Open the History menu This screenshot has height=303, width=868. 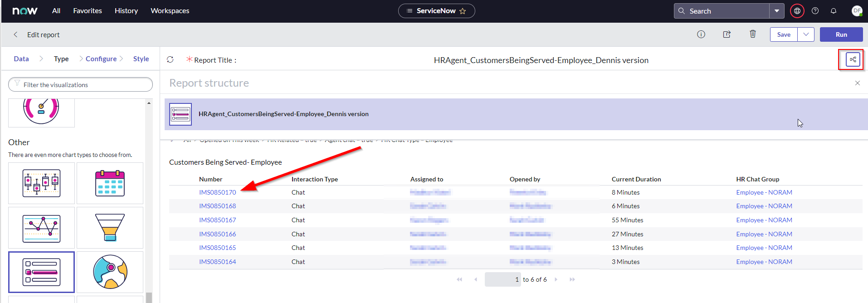point(126,11)
